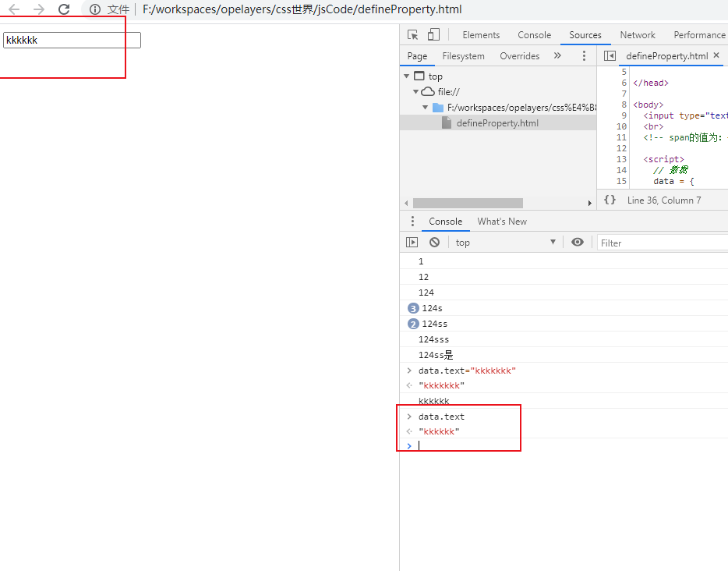
Task: Create a live expression with eye icon
Action: (577, 242)
